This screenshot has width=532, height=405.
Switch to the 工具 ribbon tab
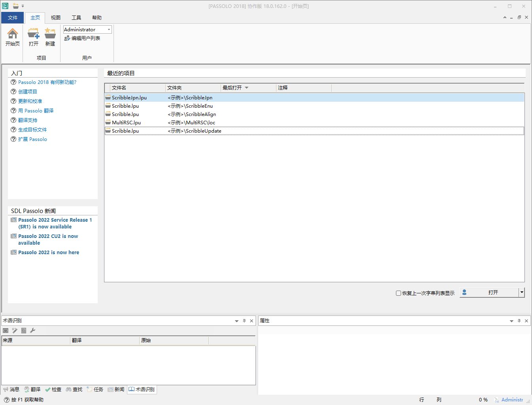76,18
